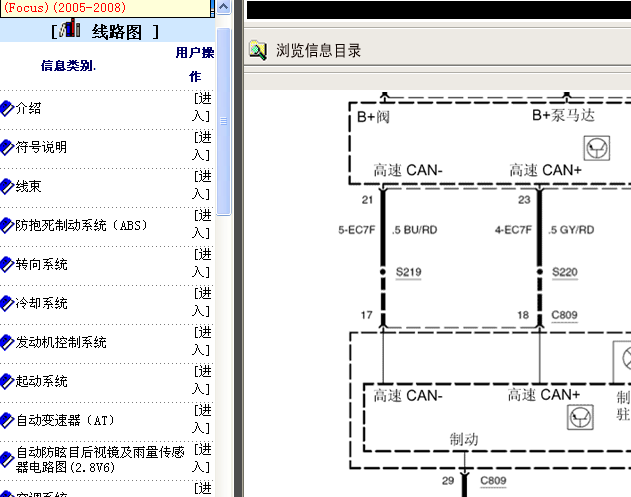Click the book icon beside 冷却系统
Image resolution: width=631 pixels, height=497 pixels.
point(6,303)
